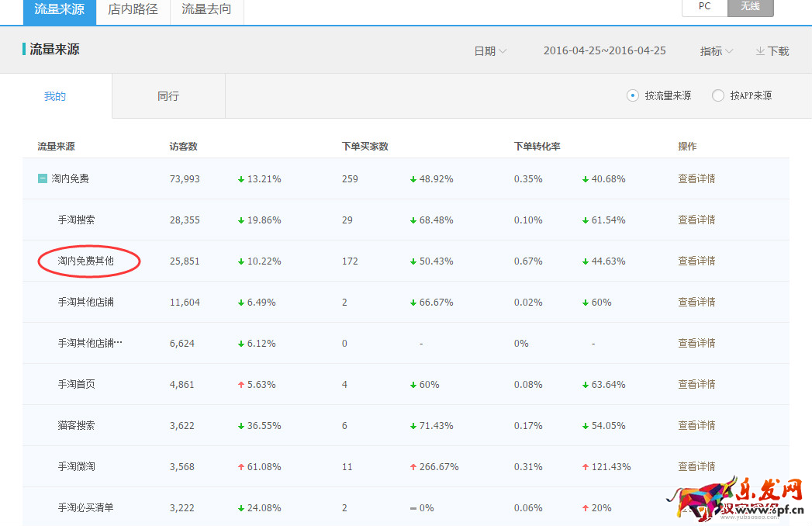Click the download icon next to 下载

(760, 51)
